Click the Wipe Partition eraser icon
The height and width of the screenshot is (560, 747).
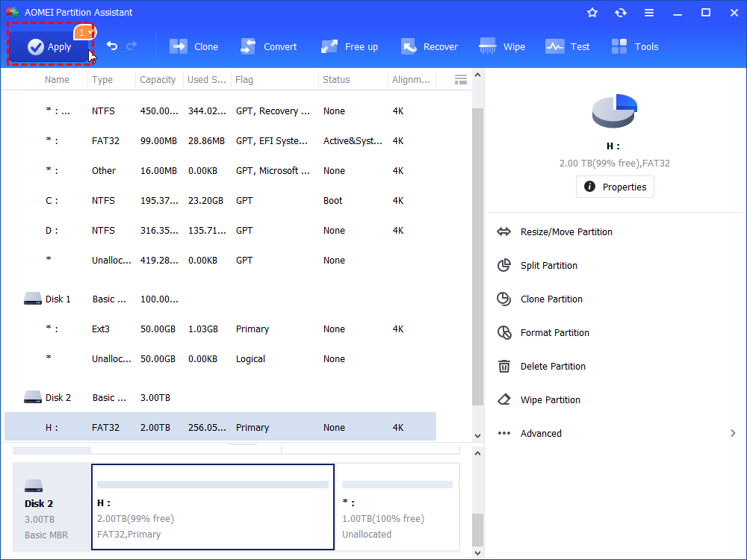point(504,399)
